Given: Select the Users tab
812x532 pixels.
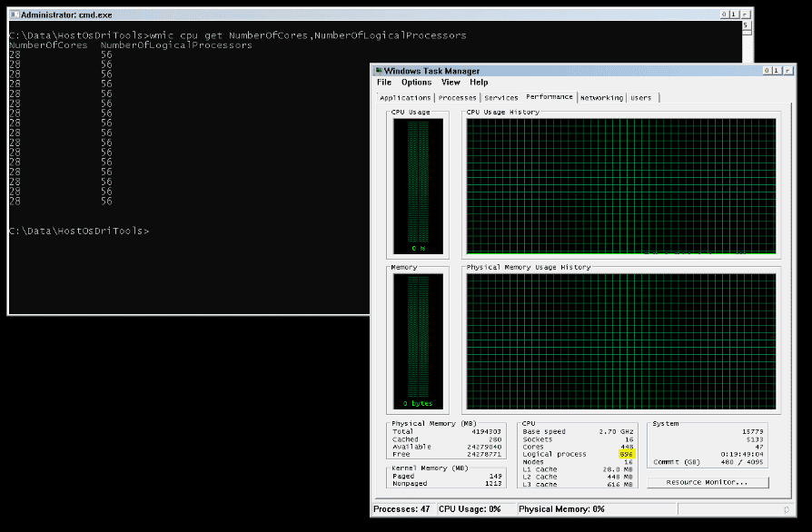Looking at the screenshot, I should pyautogui.click(x=641, y=98).
